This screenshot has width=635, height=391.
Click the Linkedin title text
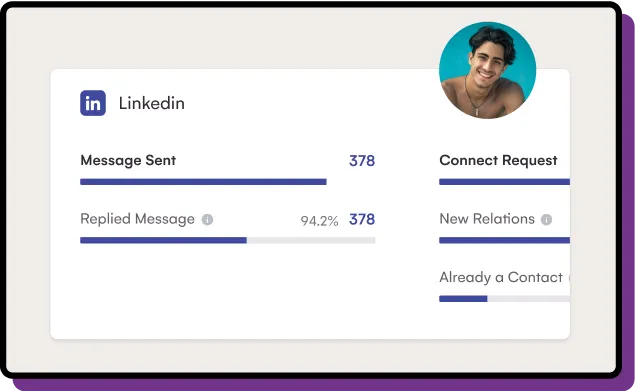(x=152, y=103)
